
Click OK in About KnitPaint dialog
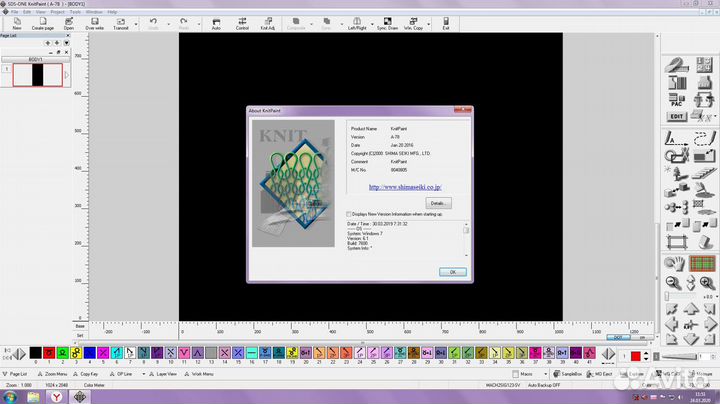click(453, 272)
